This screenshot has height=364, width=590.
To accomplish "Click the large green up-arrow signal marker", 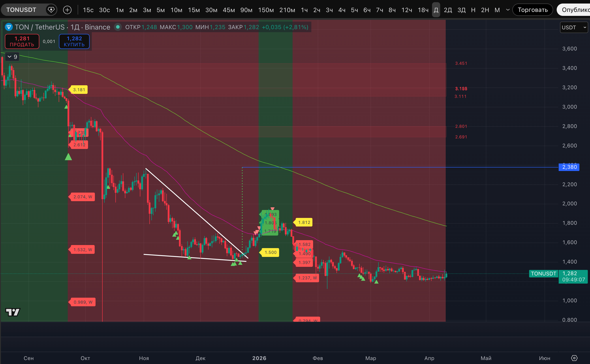I will pyautogui.click(x=68, y=157).
